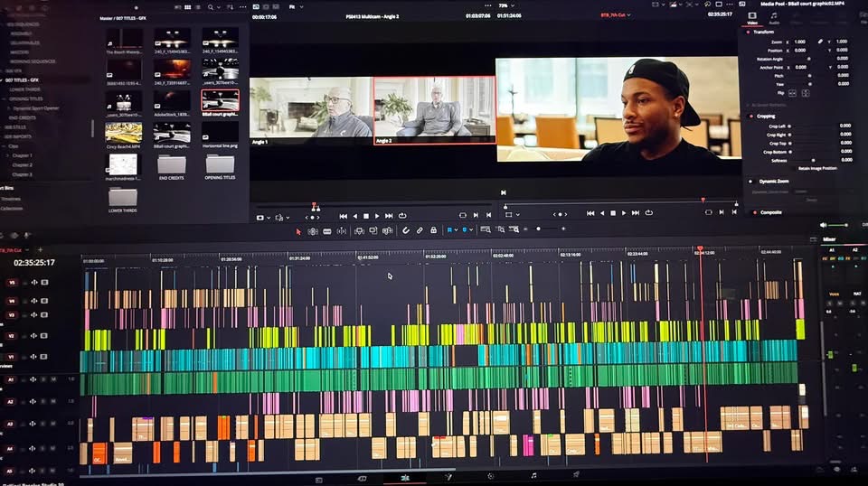This screenshot has width=868, height=486.
Task: Click Mark In on the source viewer
Action: click(476, 215)
